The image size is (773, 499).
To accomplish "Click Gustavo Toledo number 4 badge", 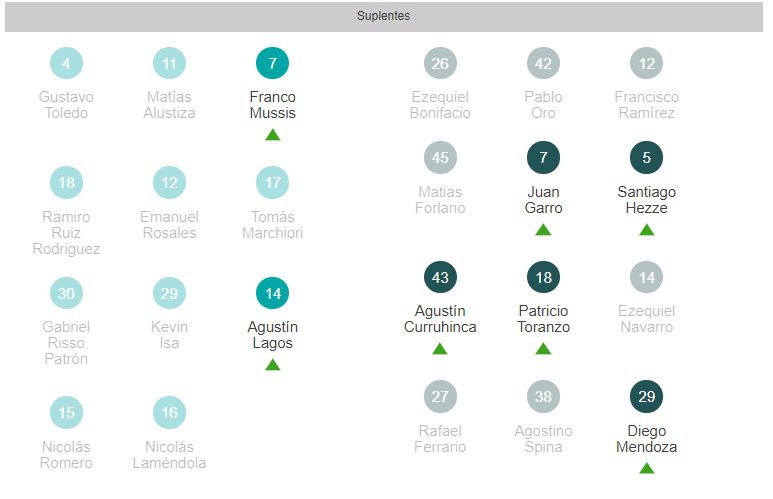I will coord(66,64).
